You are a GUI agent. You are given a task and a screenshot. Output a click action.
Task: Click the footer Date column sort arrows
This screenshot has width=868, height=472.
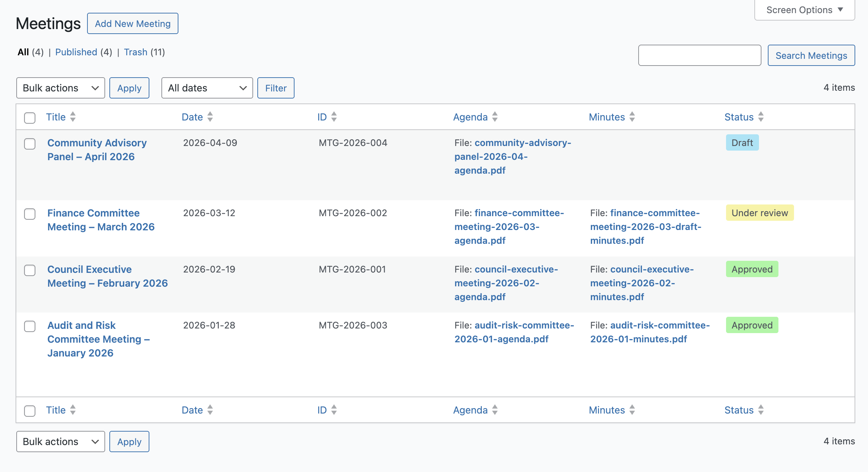click(210, 410)
